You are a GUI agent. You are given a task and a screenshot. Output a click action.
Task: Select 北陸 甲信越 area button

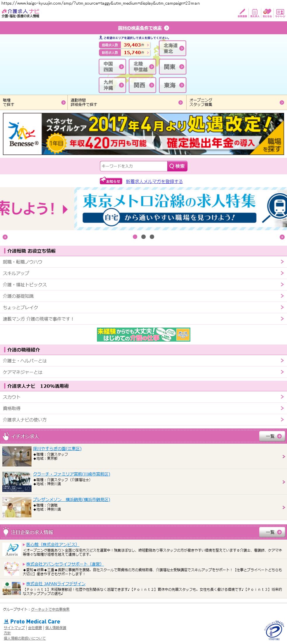142,67
